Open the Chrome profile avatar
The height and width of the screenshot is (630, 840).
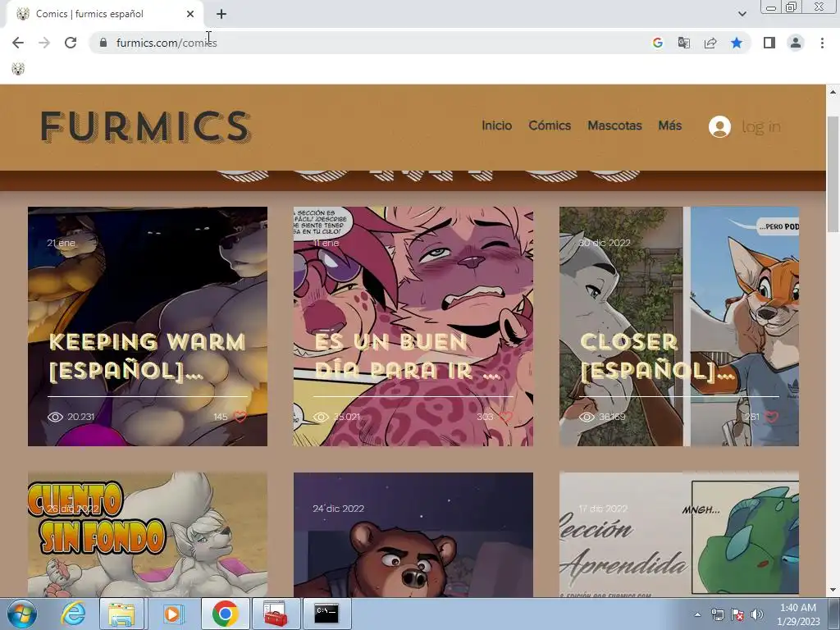[796, 43]
